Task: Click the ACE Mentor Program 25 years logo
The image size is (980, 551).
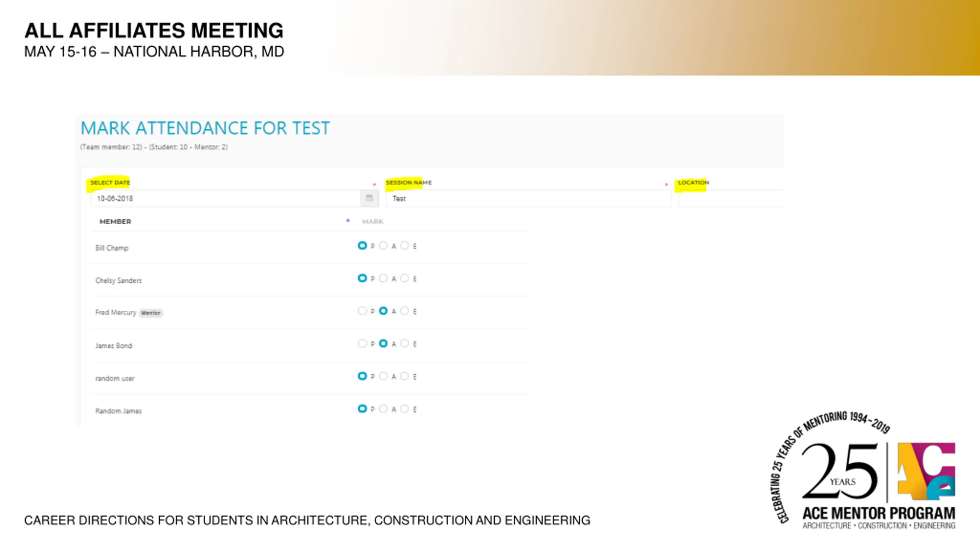Action: tap(863, 471)
